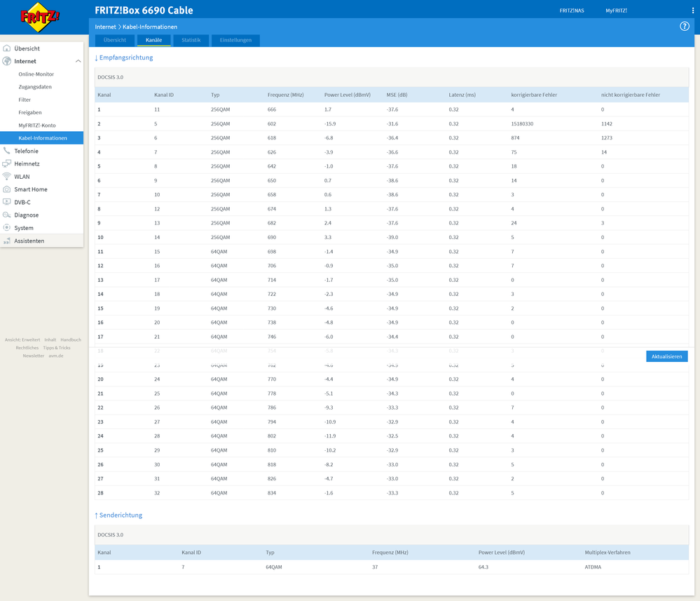Switch to the Einstellungen tab
The width and height of the screenshot is (700, 601).
pos(235,41)
